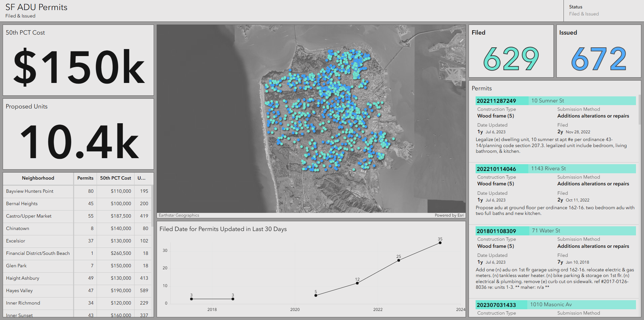Sort the table by the Permits column
The image size is (644, 320).
click(x=85, y=178)
